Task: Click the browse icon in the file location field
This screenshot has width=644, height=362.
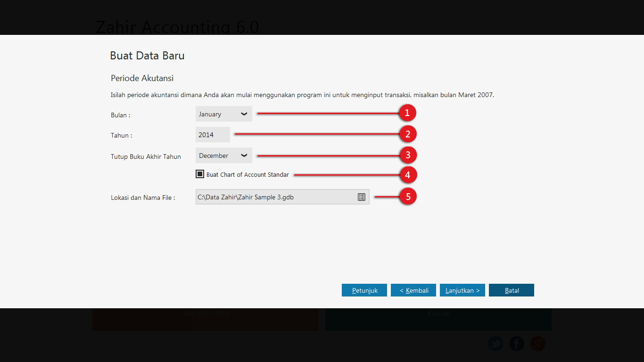Action: pyautogui.click(x=362, y=197)
